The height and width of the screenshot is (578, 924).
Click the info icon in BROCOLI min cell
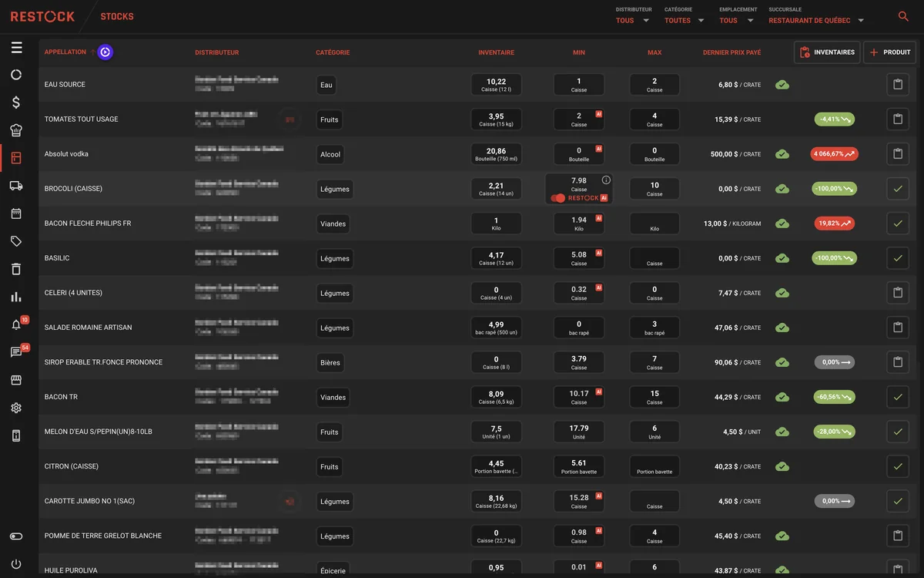click(606, 180)
